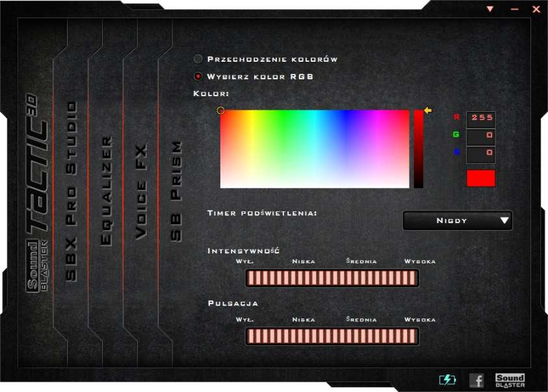This screenshot has width=548, height=392.
Task: Click the battery charging status icon
Action: (x=447, y=380)
